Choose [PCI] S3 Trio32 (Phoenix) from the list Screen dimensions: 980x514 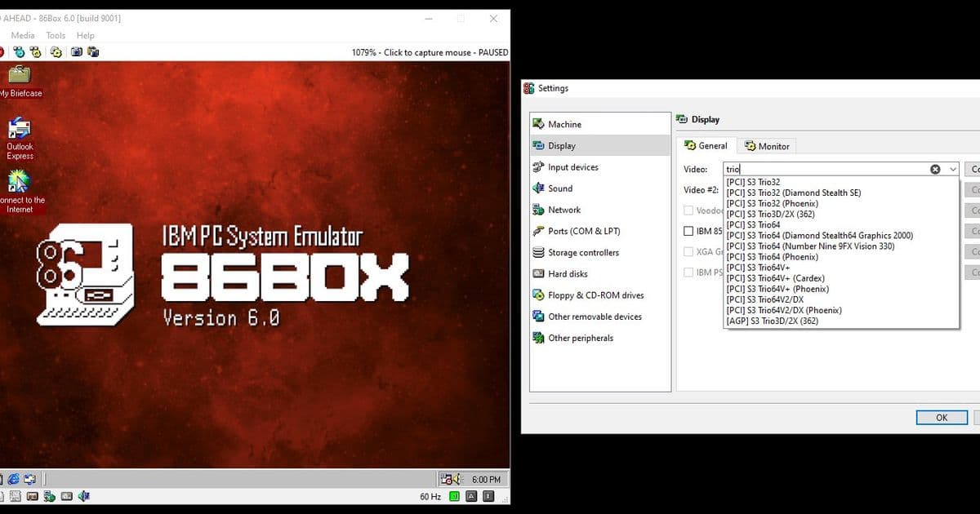[841, 203]
